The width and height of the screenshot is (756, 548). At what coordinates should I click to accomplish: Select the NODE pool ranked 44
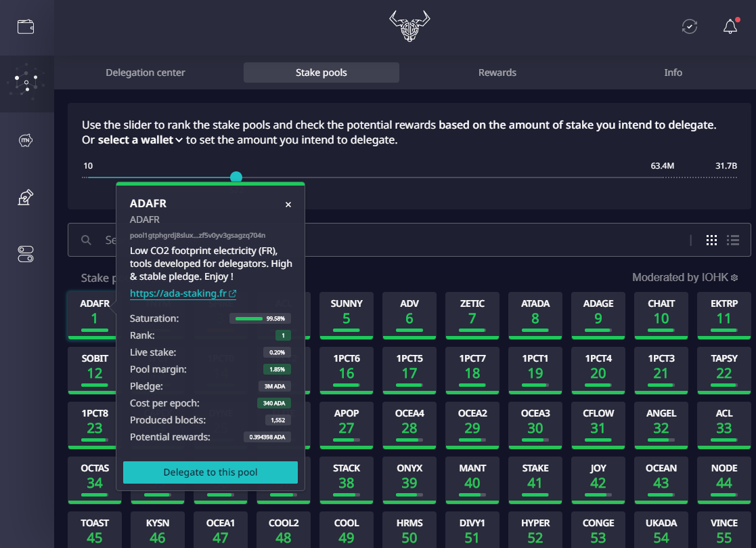(x=724, y=480)
